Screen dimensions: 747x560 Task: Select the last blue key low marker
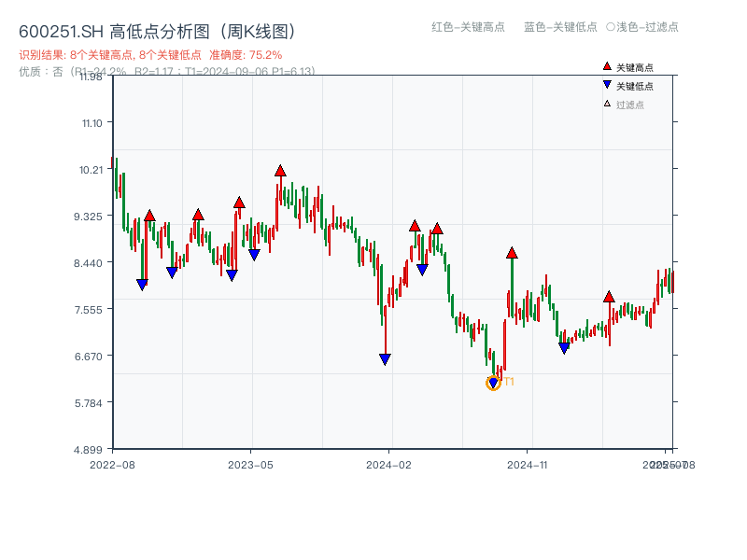(564, 348)
